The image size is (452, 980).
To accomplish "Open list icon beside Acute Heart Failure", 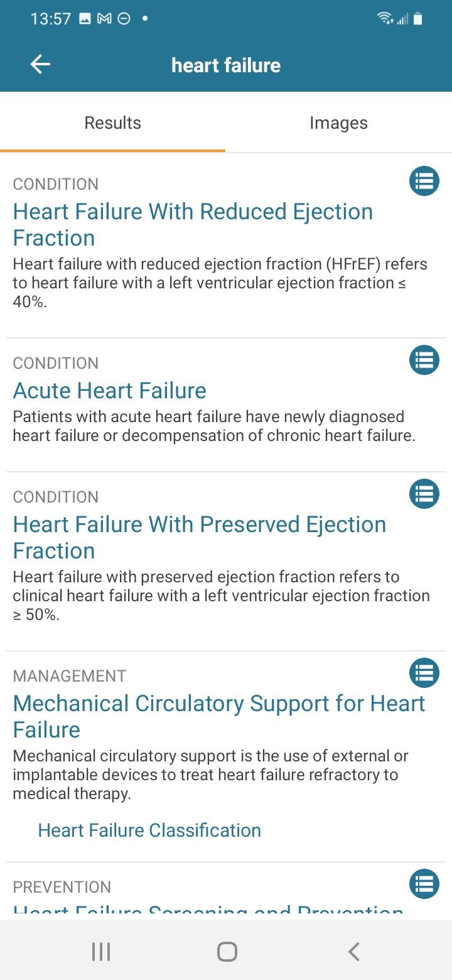I will [424, 361].
